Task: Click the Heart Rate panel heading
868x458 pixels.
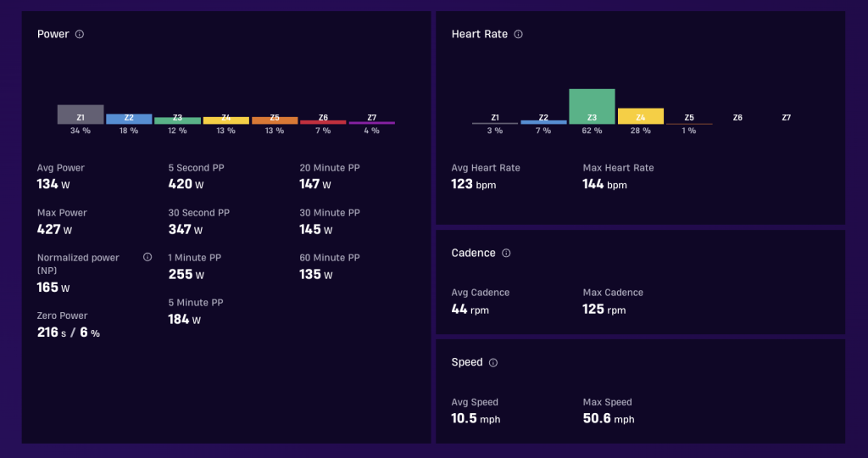Action: click(480, 34)
